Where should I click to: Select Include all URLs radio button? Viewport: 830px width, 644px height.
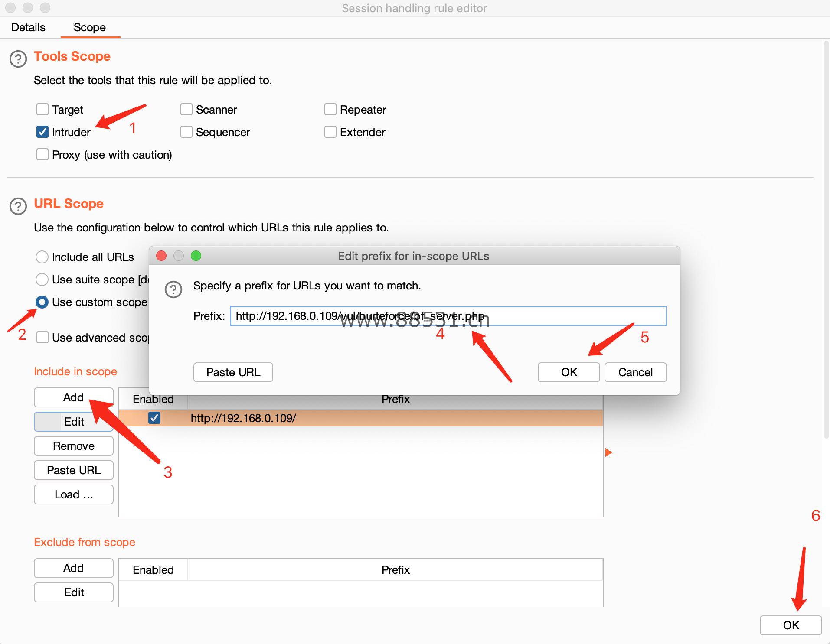click(42, 257)
